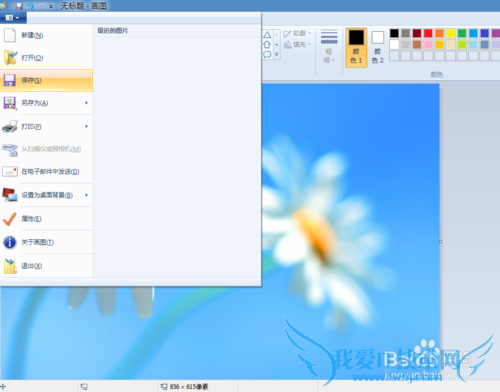This screenshot has width=500, height=392.
Task: Expand the shapes gallery with its bottom arrow
Action: (x=276, y=55)
